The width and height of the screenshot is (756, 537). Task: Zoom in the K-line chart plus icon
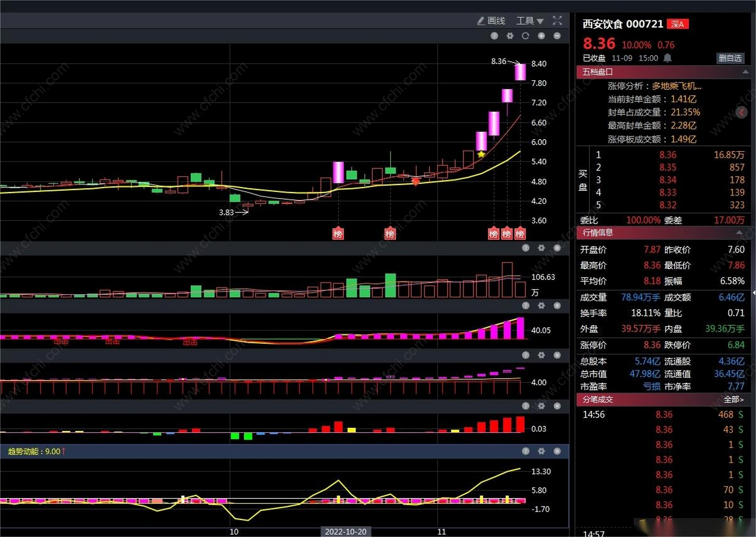pyautogui.click(x=542, y=36)
